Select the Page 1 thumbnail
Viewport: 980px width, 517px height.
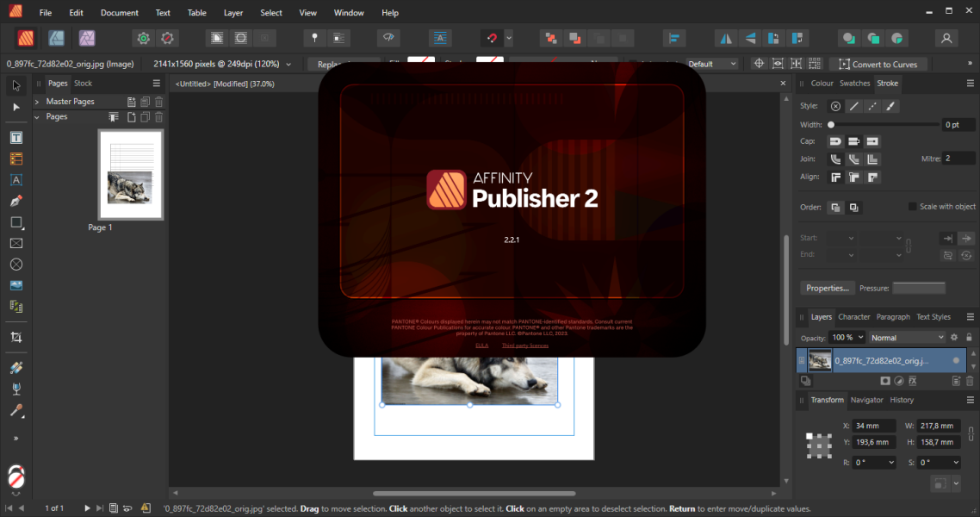click(x=131, y=174)
